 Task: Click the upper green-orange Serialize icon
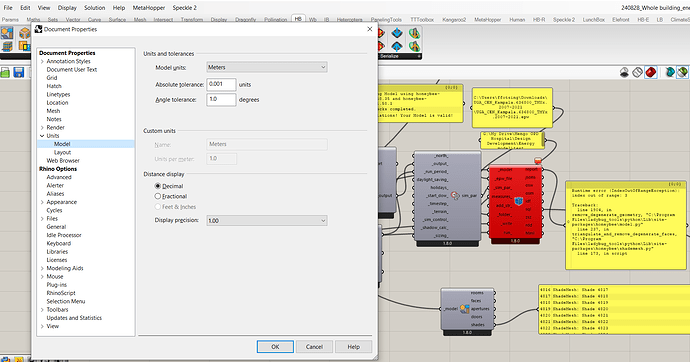coord(414,33)
